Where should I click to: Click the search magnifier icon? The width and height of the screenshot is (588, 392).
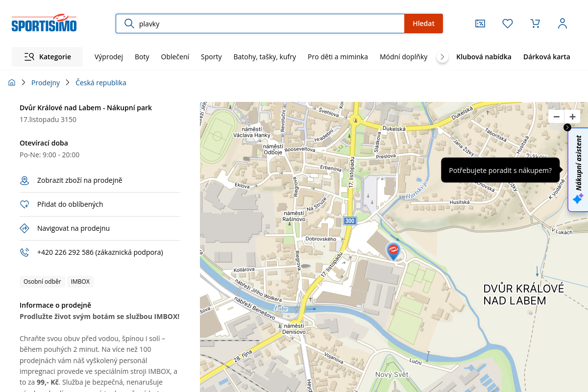pos(129,24)
